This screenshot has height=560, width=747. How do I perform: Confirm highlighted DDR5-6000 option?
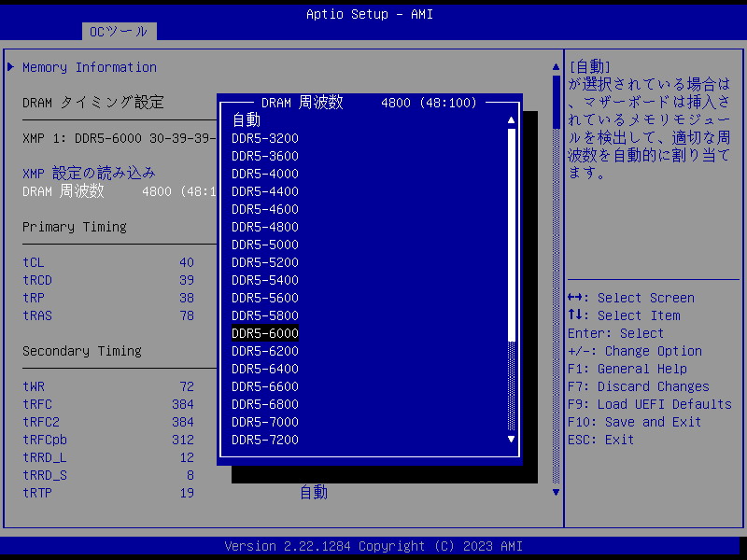[x=265, y=333]
